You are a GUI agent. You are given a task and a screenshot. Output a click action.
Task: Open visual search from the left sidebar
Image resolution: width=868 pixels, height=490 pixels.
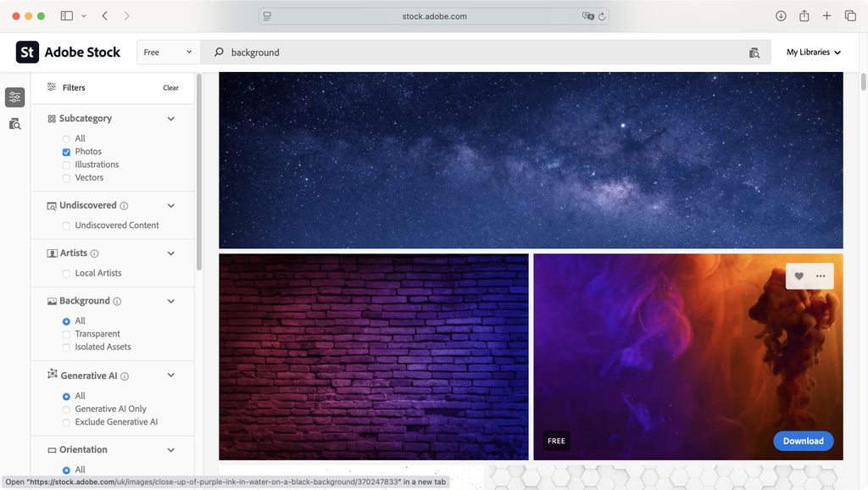(x=14, y=124)
